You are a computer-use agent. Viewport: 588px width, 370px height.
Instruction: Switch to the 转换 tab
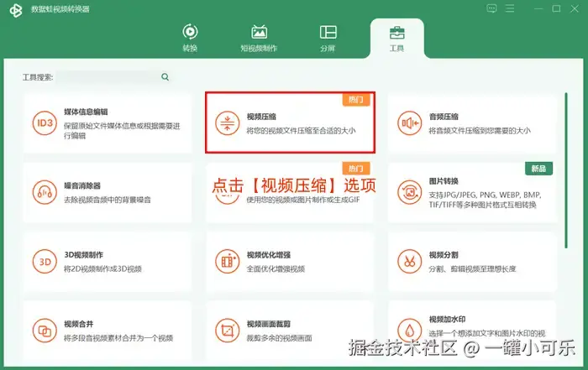pos(190,38)
